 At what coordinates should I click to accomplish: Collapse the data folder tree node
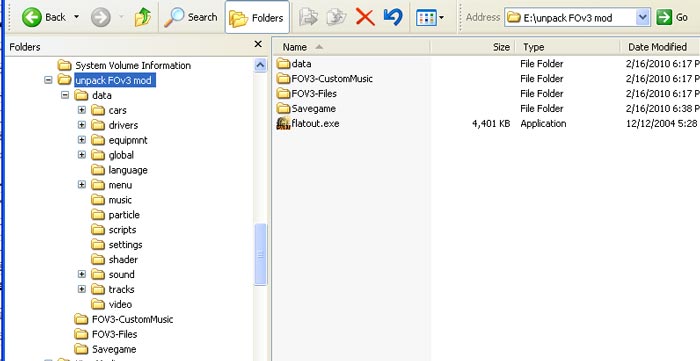point(65,95)
